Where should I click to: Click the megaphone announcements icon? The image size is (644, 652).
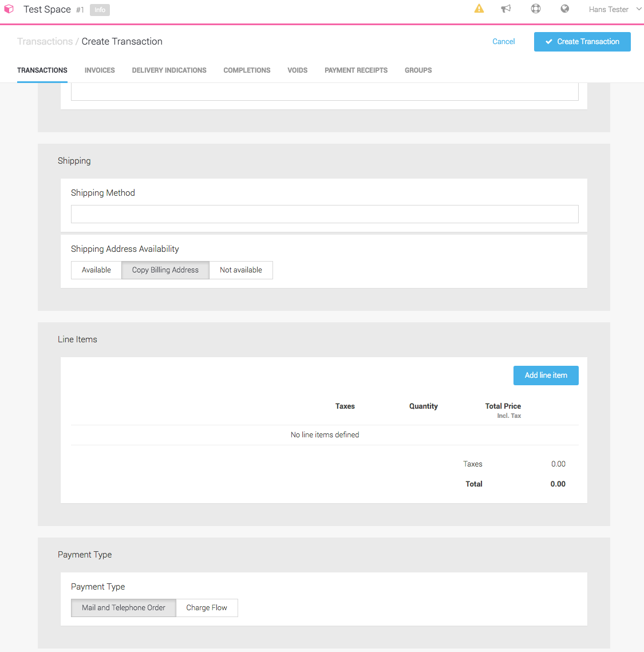(x=506, y=9)
